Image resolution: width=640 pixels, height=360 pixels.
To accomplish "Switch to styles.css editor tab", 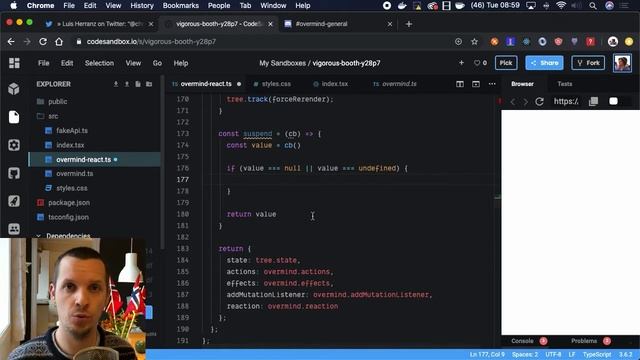I will (x=272, y=84).
